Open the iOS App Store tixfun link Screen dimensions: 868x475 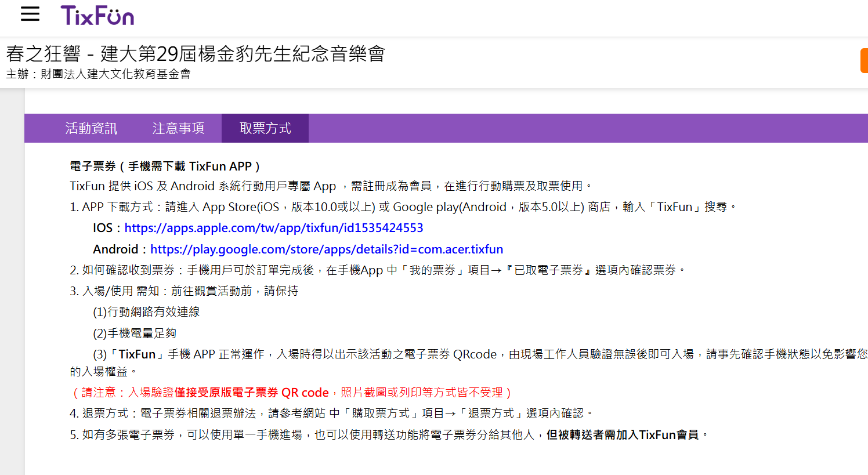(x=274, y=228)
